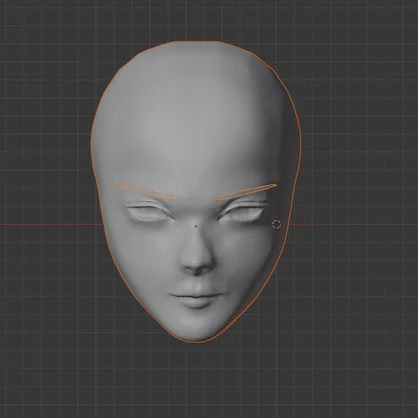Click the upper lip of the head model

coord(197,290)
